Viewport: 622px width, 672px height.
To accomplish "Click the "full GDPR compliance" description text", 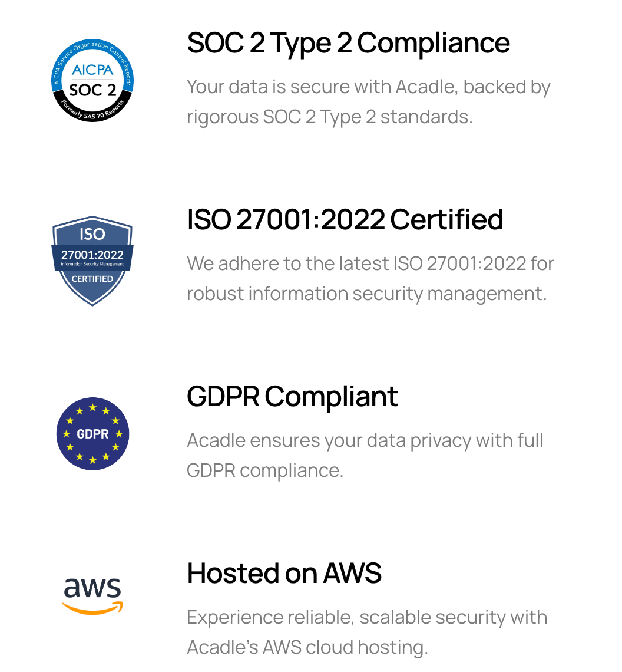I will coord(365,455).
